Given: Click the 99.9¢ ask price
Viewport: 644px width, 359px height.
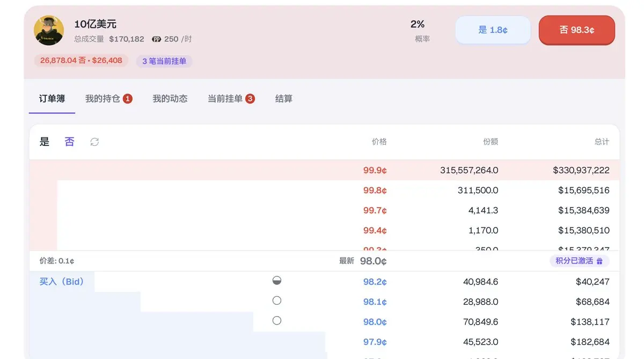Looking at the screenshot, I should click(375, 170).
